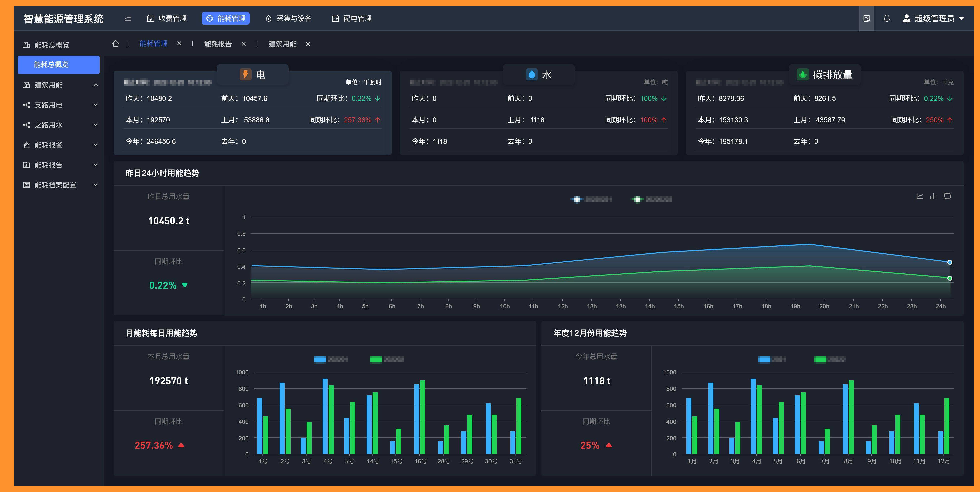Toggle the blue series in the 24h chart legend

(x=577, y=199)
